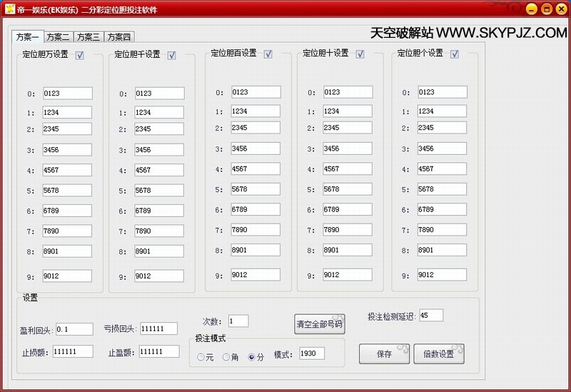Select the 元 betting mode radio button
Viewport: 571px width, 392px height.
201,357
